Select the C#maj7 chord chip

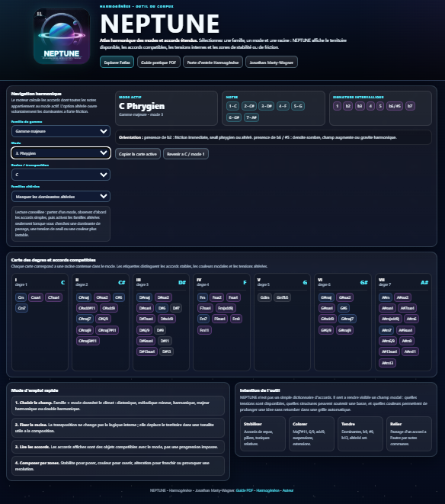tap(85, 319)
